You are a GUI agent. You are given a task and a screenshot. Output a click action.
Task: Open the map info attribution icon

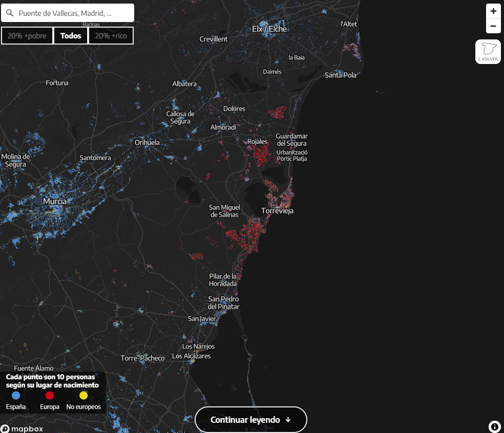pyautogui.click(x=494, y=426)
